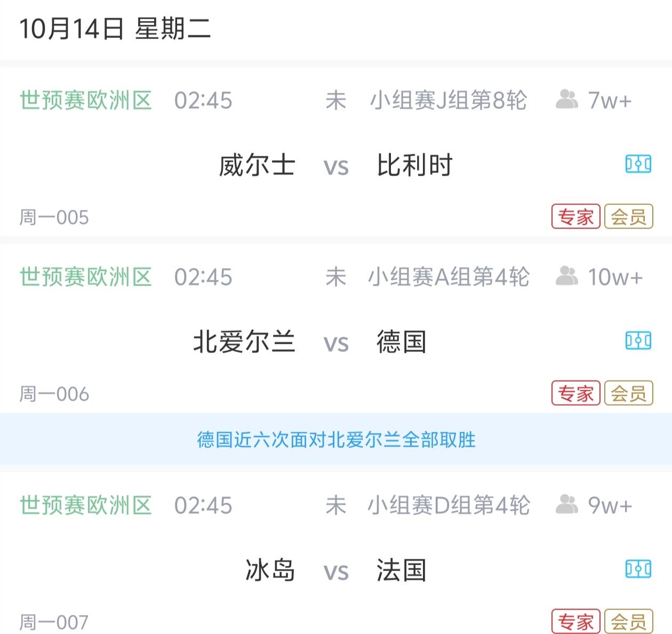Tap 专家 tag on Wales vs Belgium match

click(x=575, y=217)
